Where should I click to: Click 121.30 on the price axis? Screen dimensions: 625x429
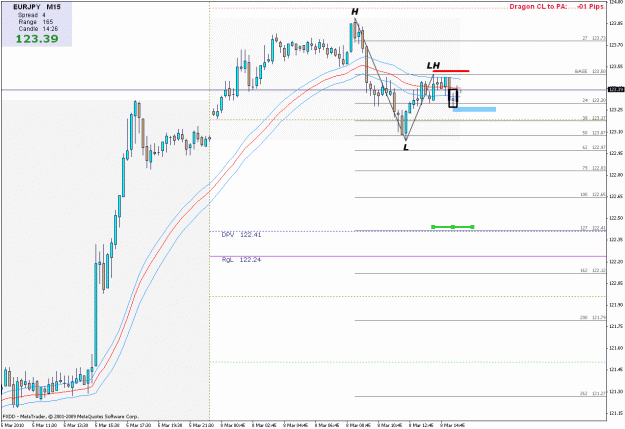[616, 392]
